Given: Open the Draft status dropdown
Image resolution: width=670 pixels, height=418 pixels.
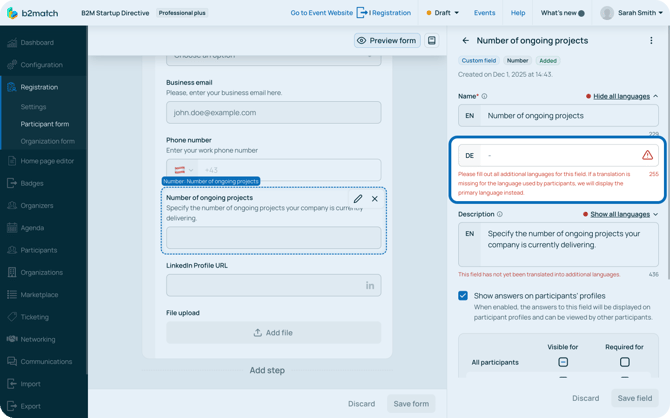Looking at the screenshot, I should point(443,13).
